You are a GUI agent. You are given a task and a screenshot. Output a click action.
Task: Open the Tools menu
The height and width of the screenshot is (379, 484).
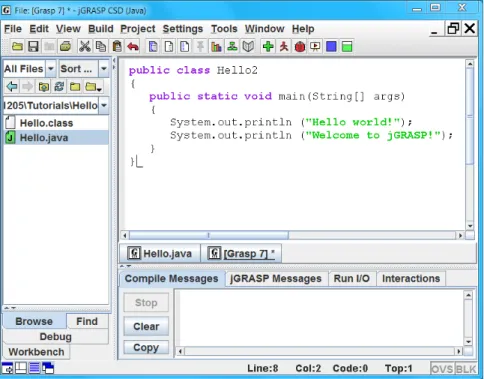[x=224, y=29]
